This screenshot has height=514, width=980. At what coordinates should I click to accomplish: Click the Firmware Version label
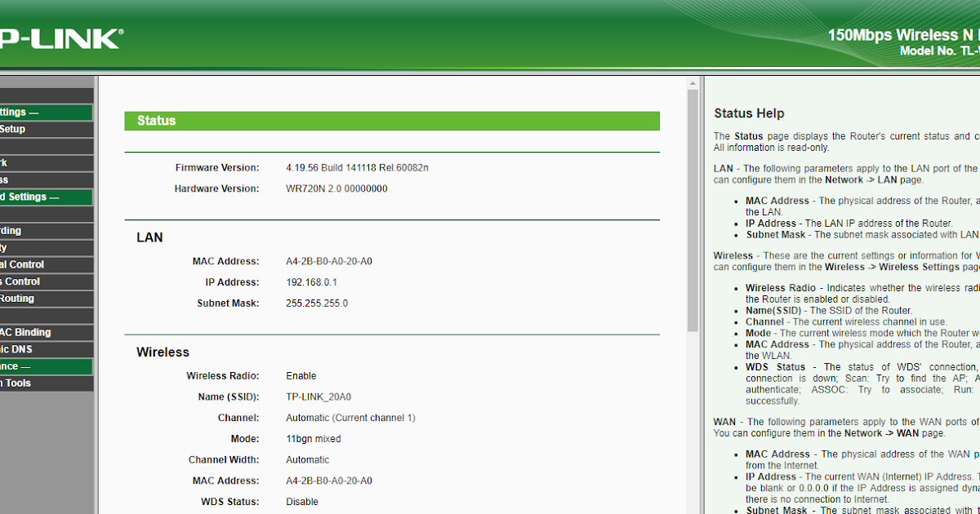click(x=217, y=167)
